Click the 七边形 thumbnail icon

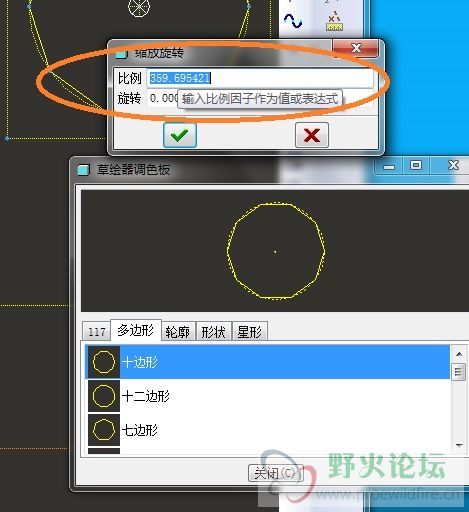pyautogui.click(x=104, y=430)
